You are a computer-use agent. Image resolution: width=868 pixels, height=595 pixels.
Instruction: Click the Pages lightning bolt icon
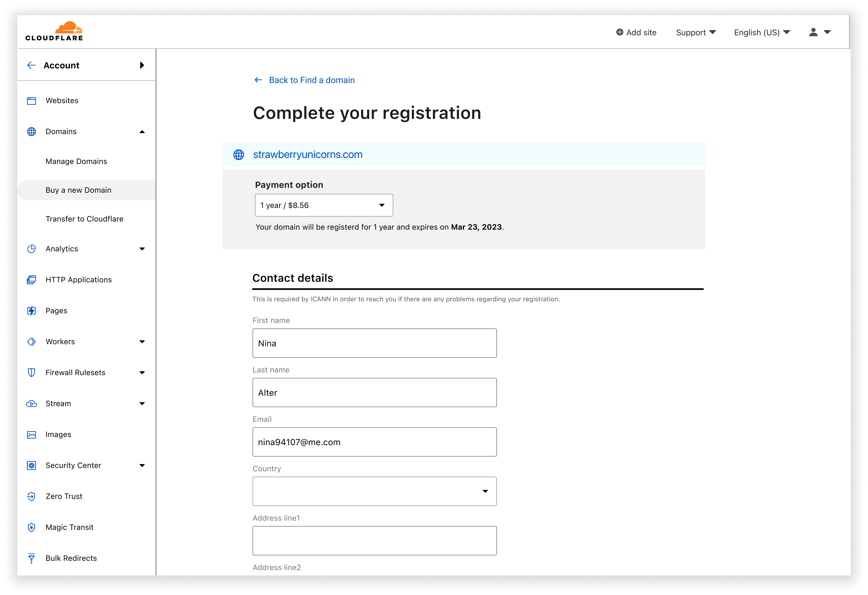[31, 311]
